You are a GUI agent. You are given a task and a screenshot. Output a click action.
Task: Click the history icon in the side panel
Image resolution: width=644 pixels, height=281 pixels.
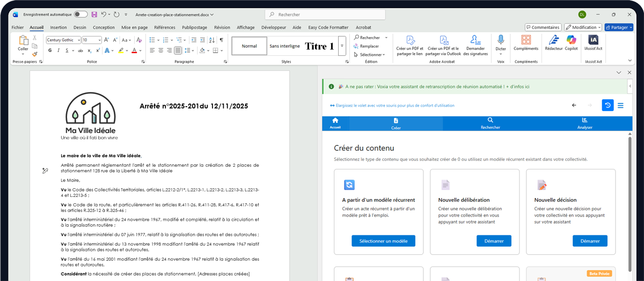tap(608, 106)
